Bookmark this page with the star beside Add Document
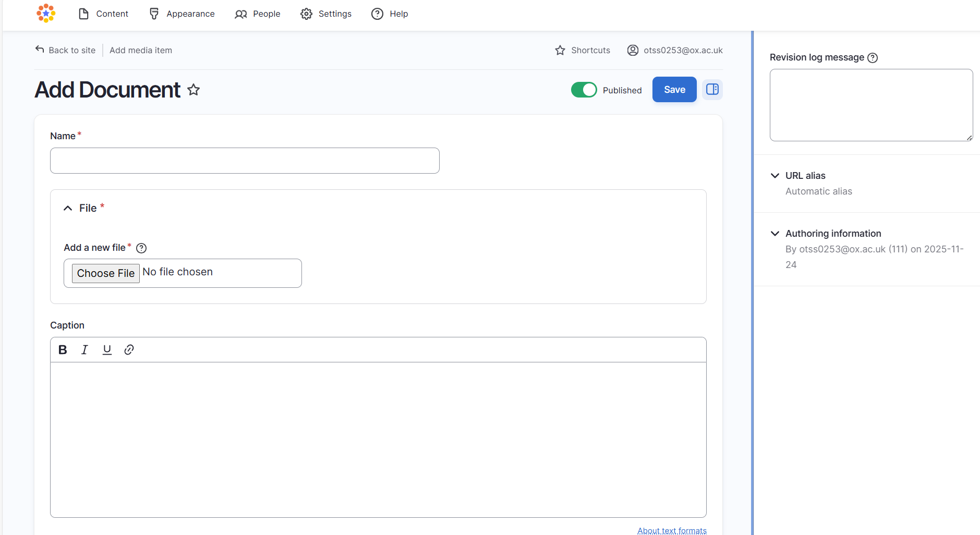 click(x=193, y=90)
